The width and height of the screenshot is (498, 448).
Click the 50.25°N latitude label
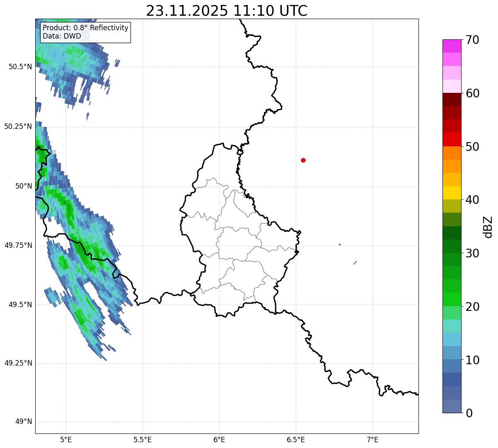point(18,126)
